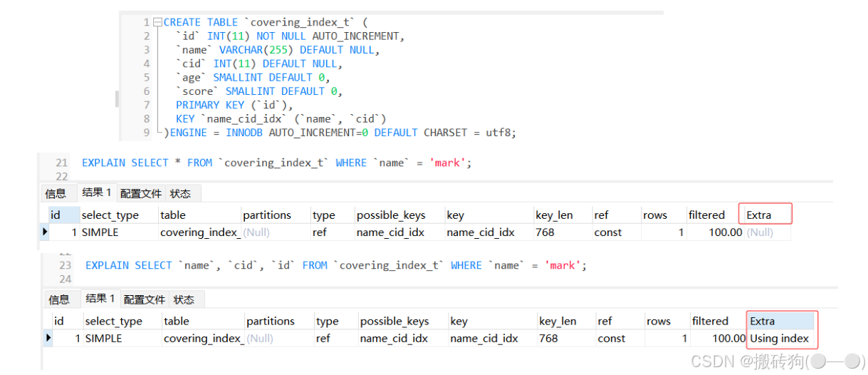Select covering_index_ cell in the Using index result grid
This screenshot has width=868, height=375.
pyautogui.click(x=202, y=338)
